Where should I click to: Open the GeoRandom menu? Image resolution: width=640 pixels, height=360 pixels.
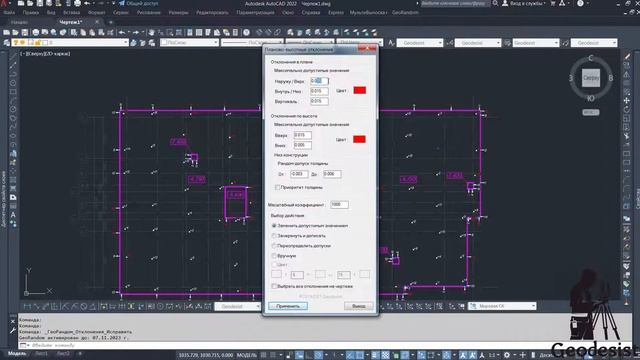coord(405,13)
